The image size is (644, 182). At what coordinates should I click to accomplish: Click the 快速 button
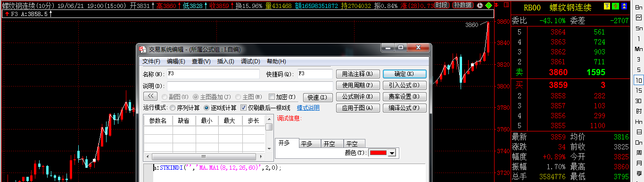pos(317,97)
